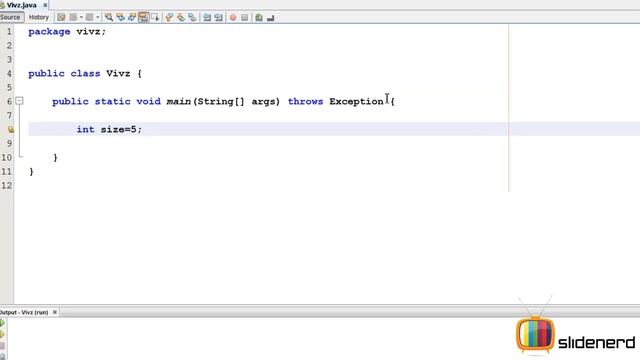Select the Vivz.java editor tab
This screenshot has height=360, width=640.
click(21, 5)
